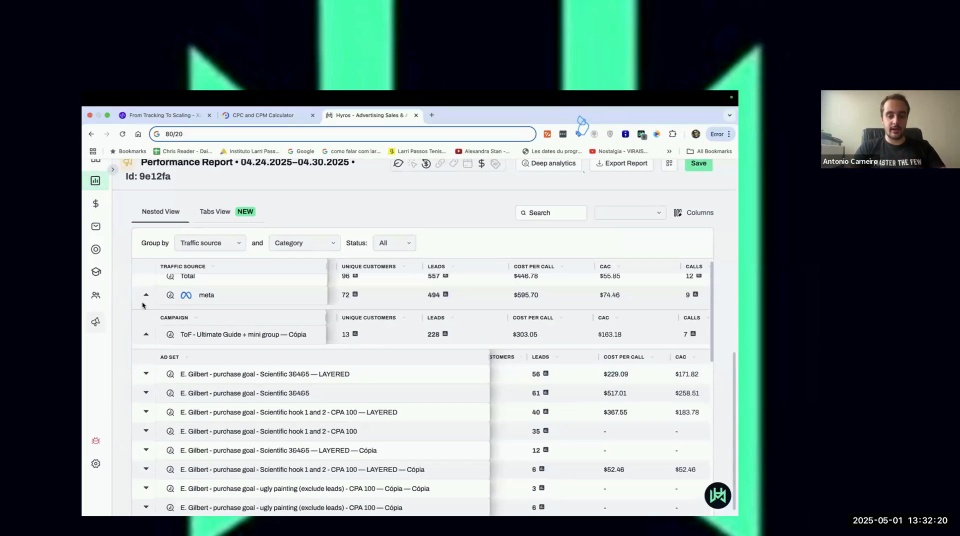The height and width of the screenshot is (536, 960).
Task: Open settings gear in sidebar
Action: tap(96, 464)
